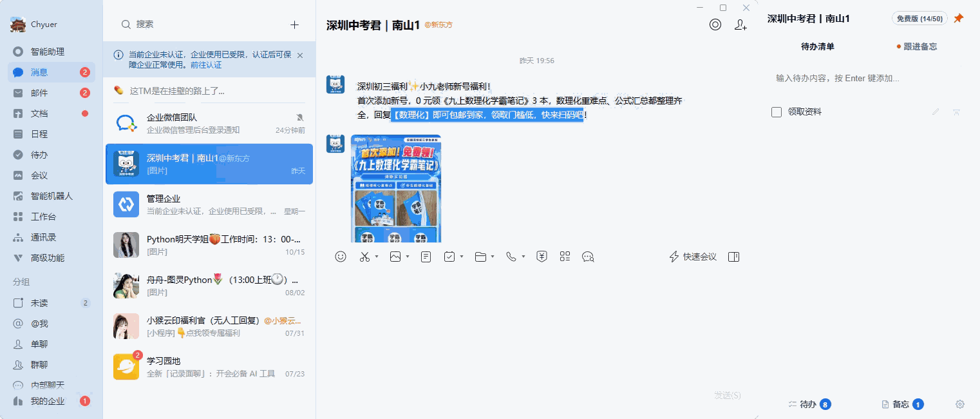The height and width of the screenshot is (419, 980).
Task: Delete the 领取资料 todo item
Action: [957, 112]
